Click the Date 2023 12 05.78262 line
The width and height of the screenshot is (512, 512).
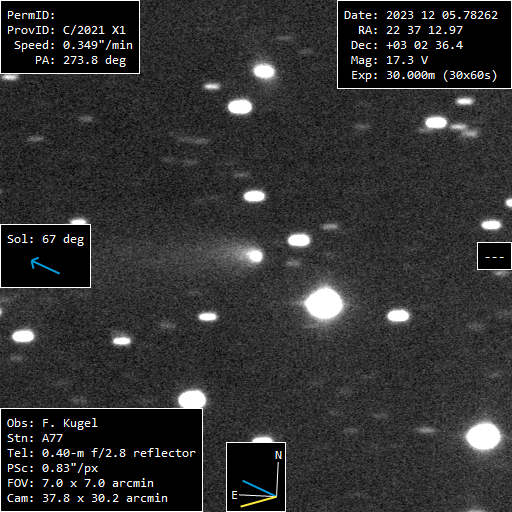421,15
